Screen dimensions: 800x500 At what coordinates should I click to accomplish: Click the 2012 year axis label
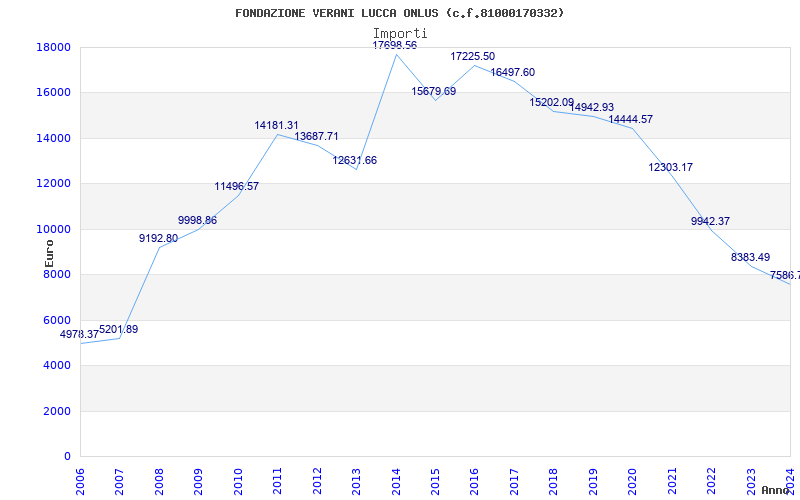click(317, 481)
